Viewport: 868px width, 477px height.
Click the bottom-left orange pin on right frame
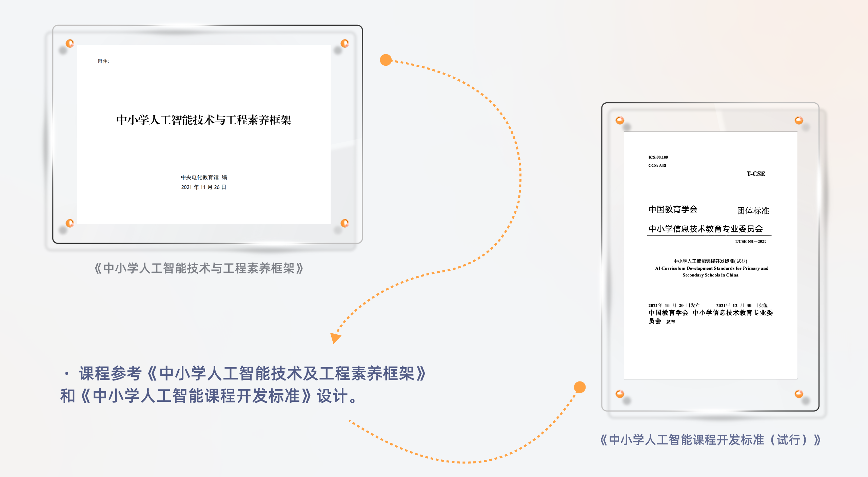click(x=620, y=394)
